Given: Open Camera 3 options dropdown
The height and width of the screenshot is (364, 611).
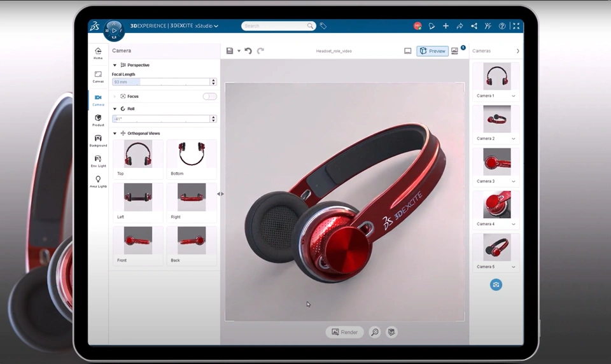Looking at the screenshot, I should pyautogui.click(x=513, y=181).
